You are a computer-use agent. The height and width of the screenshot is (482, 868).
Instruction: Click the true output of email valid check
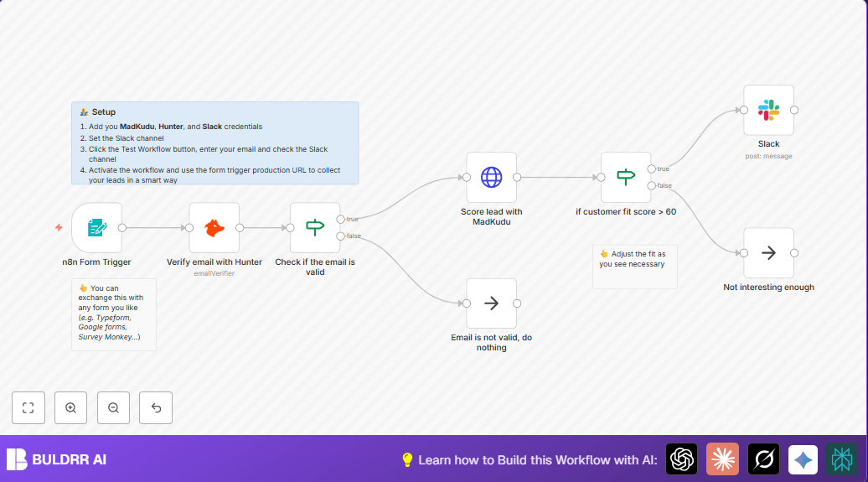coord(340,220)
